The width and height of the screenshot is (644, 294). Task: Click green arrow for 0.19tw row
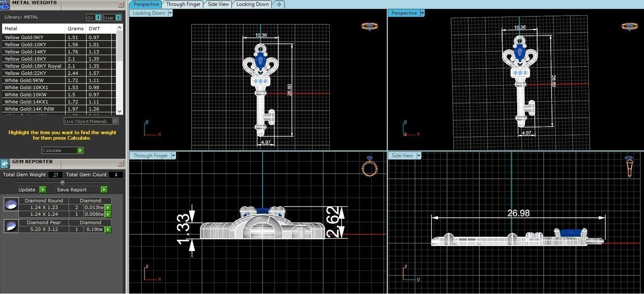pyautogui.click(x=108, y=229)
